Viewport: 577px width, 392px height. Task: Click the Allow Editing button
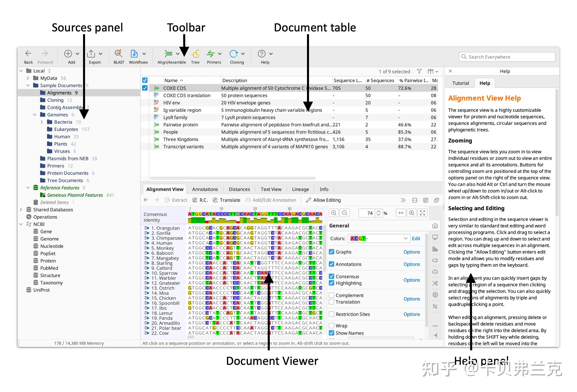[324, 200]
